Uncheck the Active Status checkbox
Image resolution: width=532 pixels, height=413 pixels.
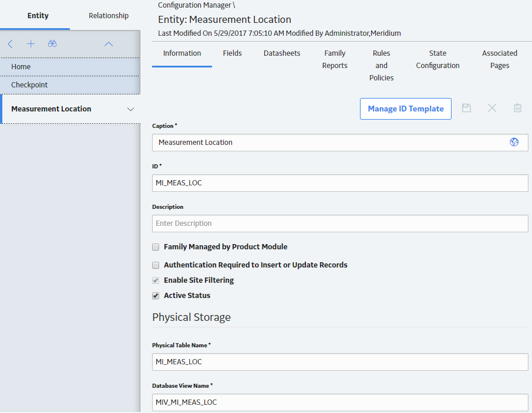[x=156, y=296]
